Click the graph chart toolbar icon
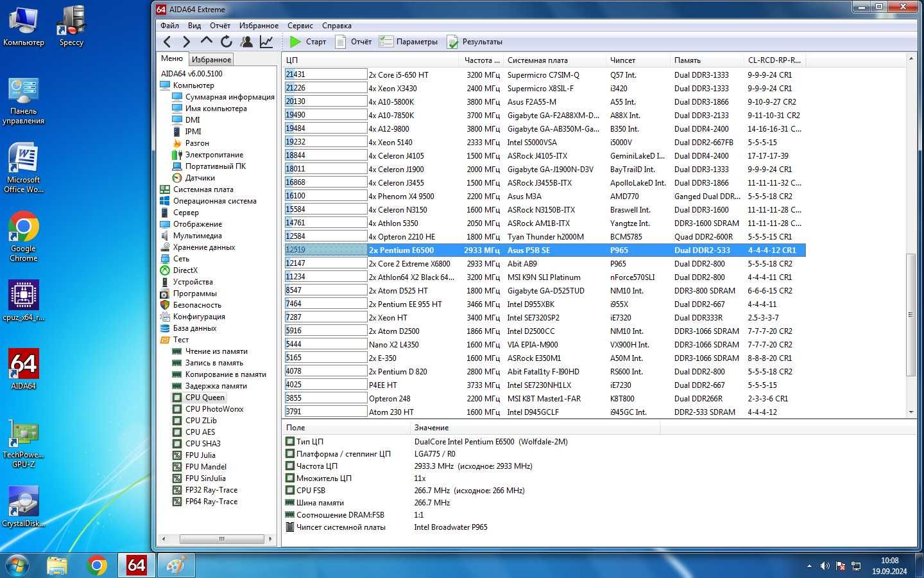The image size is (924, 578). pos(266,42)
